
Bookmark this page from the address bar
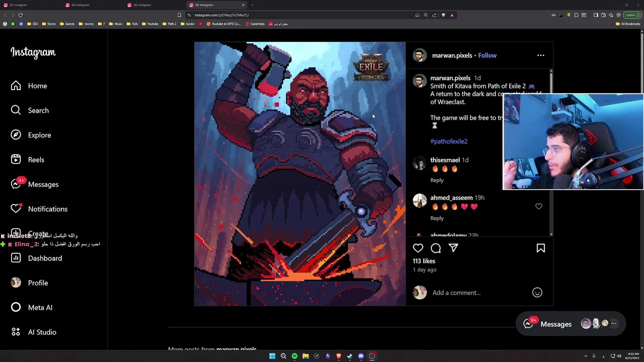pyautogui.click(x=179, y=15)
